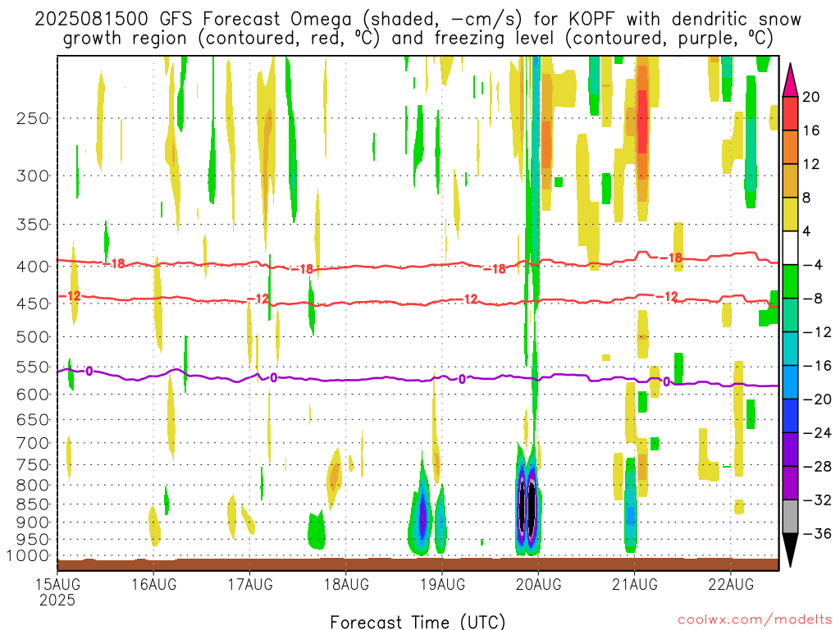Screen dimensions: 840x630
Task: Click the colorbar value label -36
Action: [x=816, y=533]
